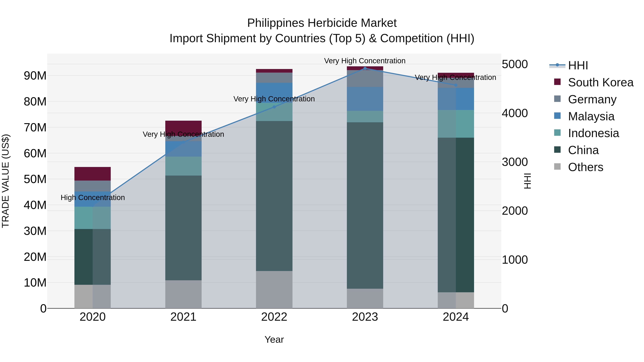Click the HHI line marker icon in legend
The width and height of the screenshot is (644, 362).
557,65
